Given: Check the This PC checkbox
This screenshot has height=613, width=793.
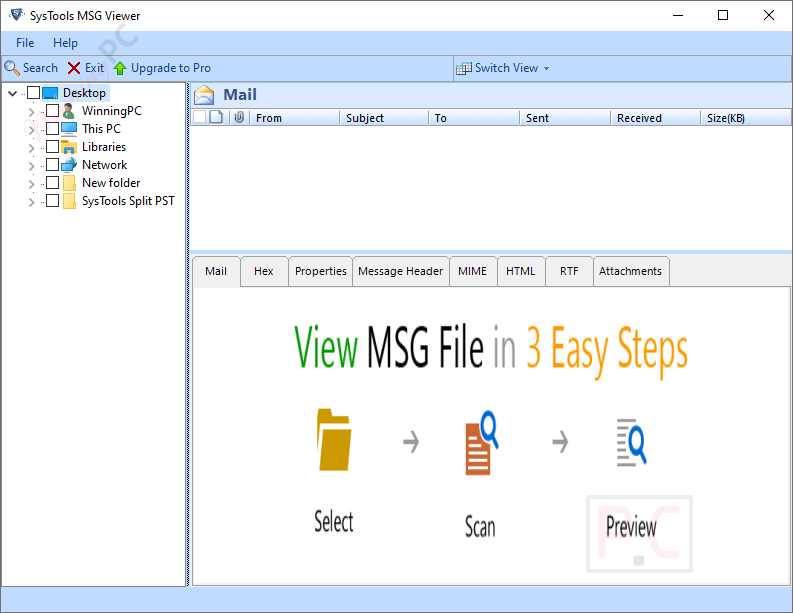Looking at the screenshot, I should (x=53, y=129).
